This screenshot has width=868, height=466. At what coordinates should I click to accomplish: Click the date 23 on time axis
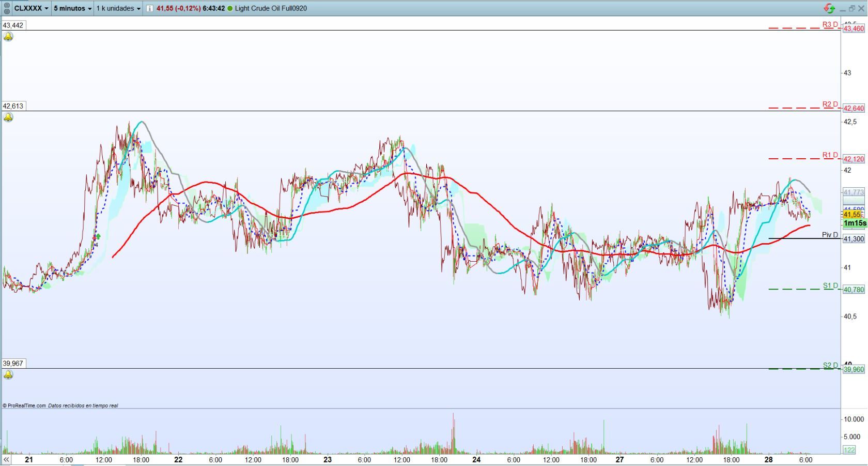coord(327,459)
